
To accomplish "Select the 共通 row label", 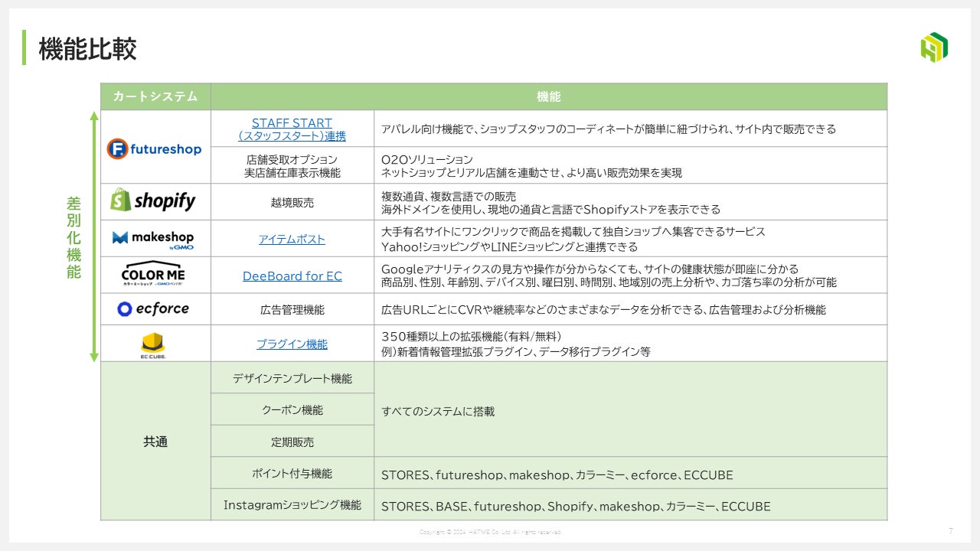I will [x=155, y=442].
